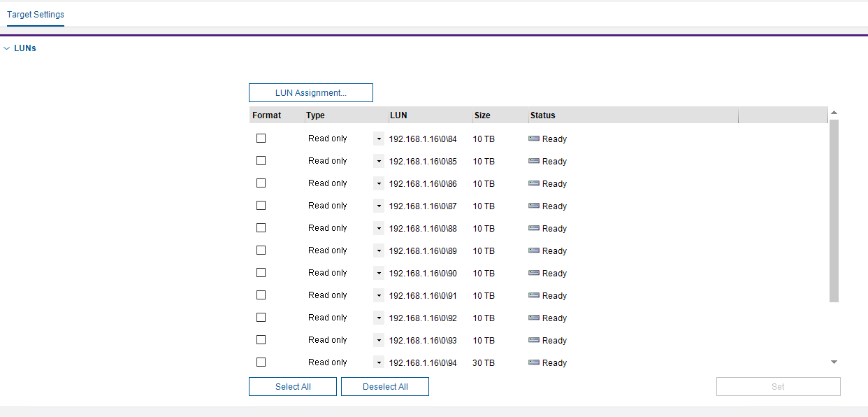
Task: Open the Type dropdown for LUN 192.168.1.16\0\87
Action: [379, 206]
